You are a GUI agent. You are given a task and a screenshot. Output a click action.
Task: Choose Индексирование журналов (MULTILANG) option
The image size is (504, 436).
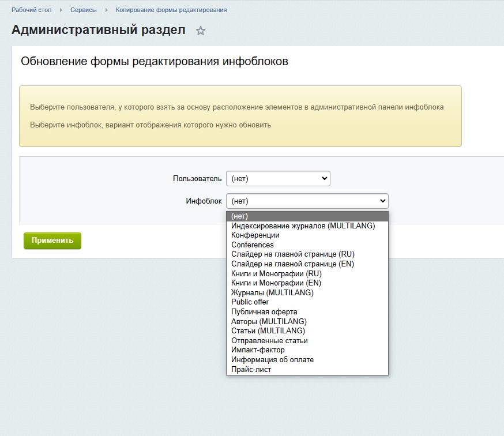(307, 225)
